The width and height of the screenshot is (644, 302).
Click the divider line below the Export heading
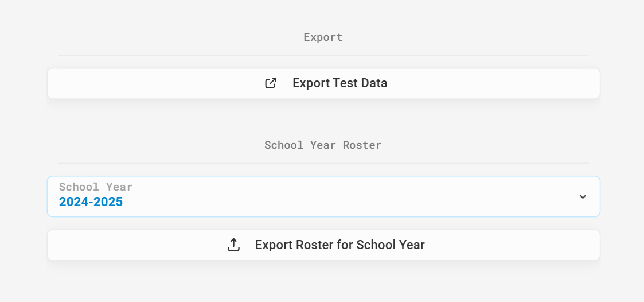tap(323, 55)
